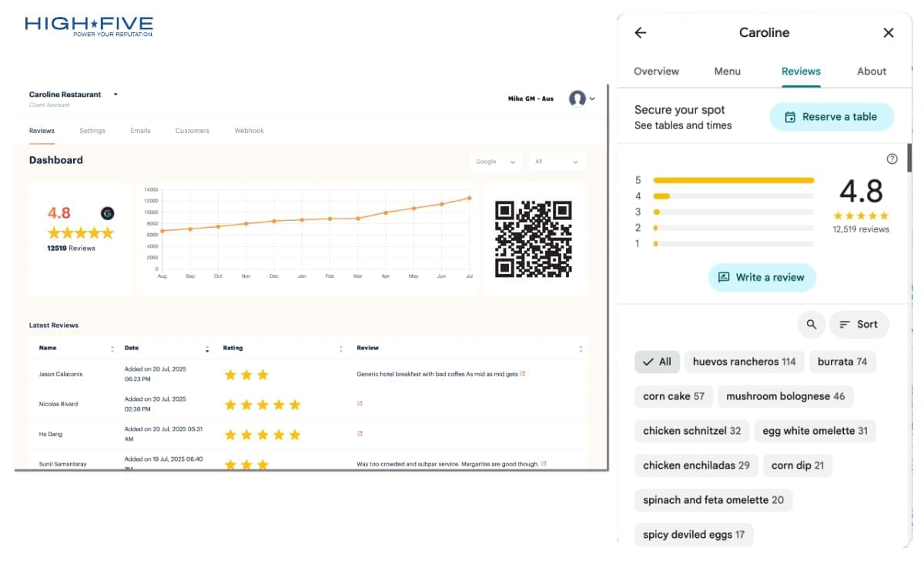Image resolution: width=924 pixels, height=564 pixels.
Task: Click the Reserve a table button
Action: (x=832, y=116)
